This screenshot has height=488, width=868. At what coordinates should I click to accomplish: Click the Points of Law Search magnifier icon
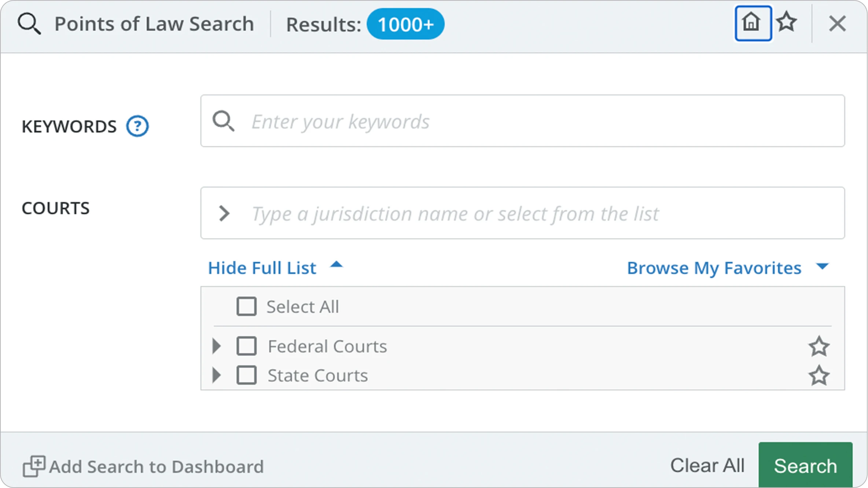[29, 24]
